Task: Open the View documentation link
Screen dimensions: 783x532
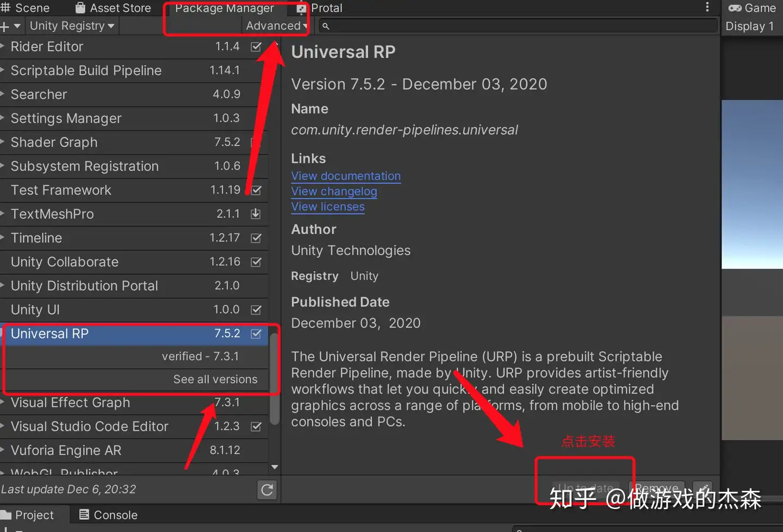Action: [x=346, y=176]
